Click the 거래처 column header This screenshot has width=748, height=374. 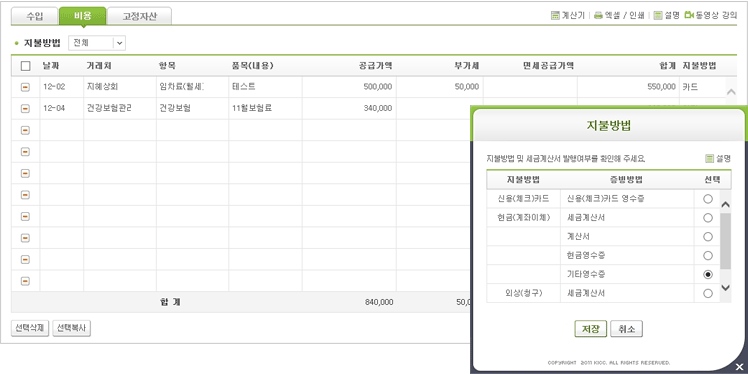click(99, 66)
